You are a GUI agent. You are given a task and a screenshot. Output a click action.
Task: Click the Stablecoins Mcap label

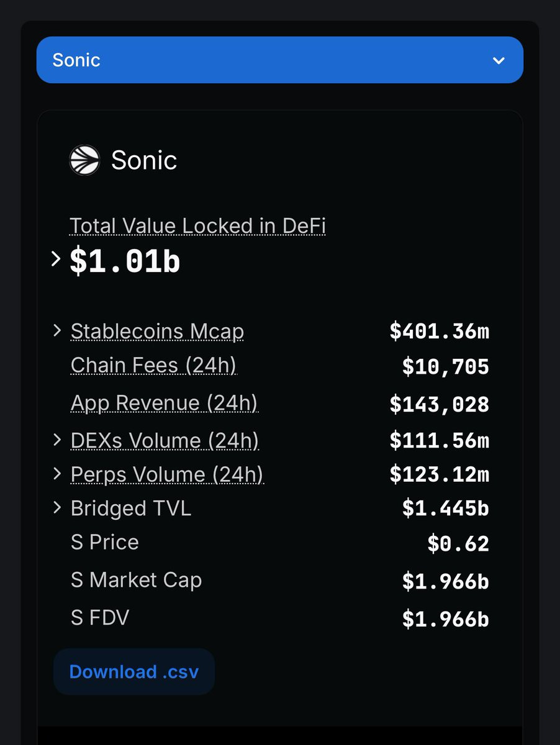157,332
